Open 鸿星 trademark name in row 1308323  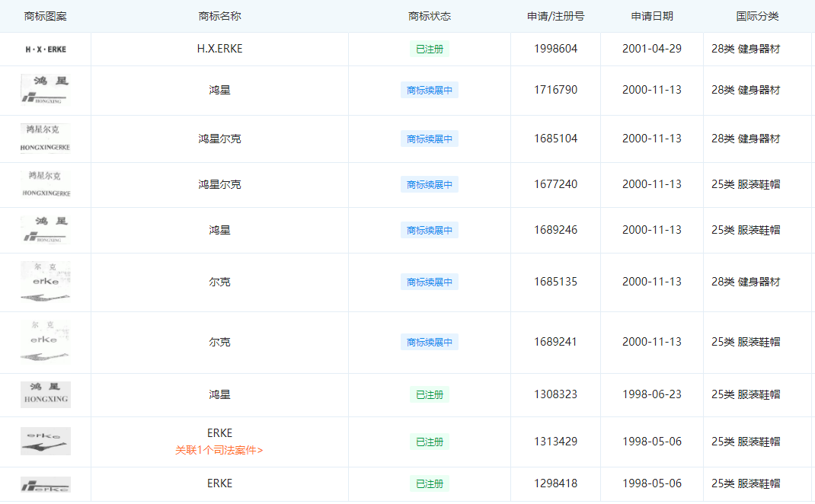220,394
